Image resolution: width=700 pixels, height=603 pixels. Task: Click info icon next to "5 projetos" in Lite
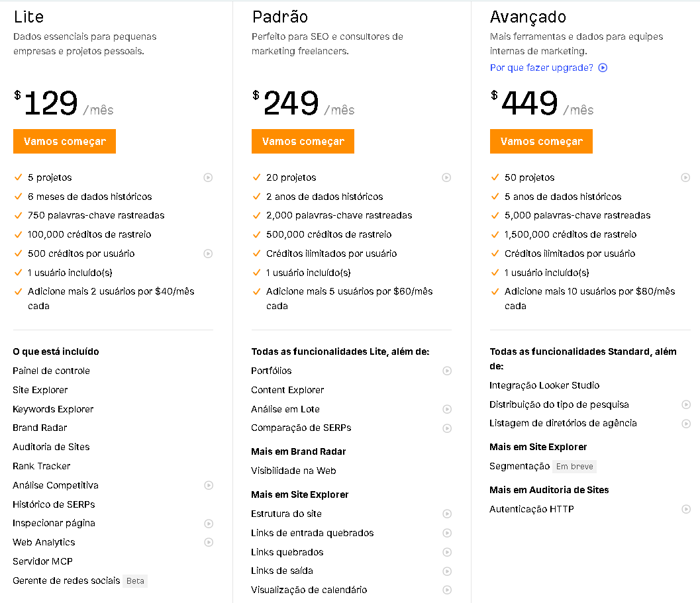(x=208, y=177)
